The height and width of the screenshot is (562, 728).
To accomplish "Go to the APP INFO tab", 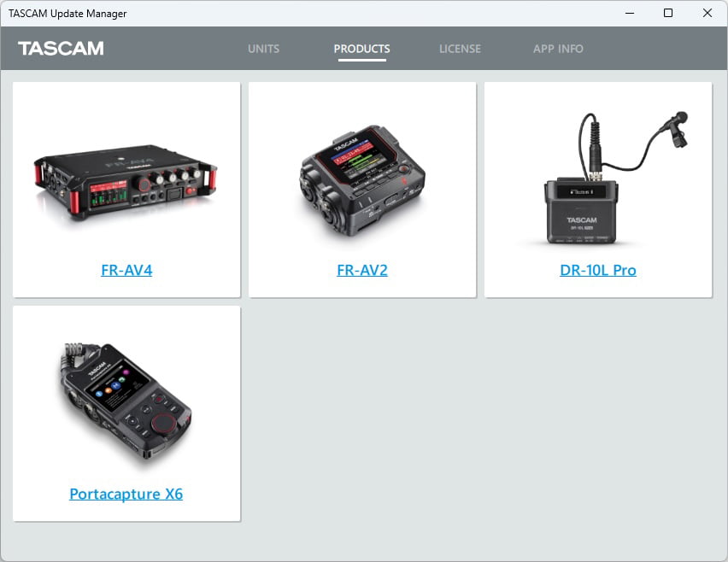I will pos(558,49).
